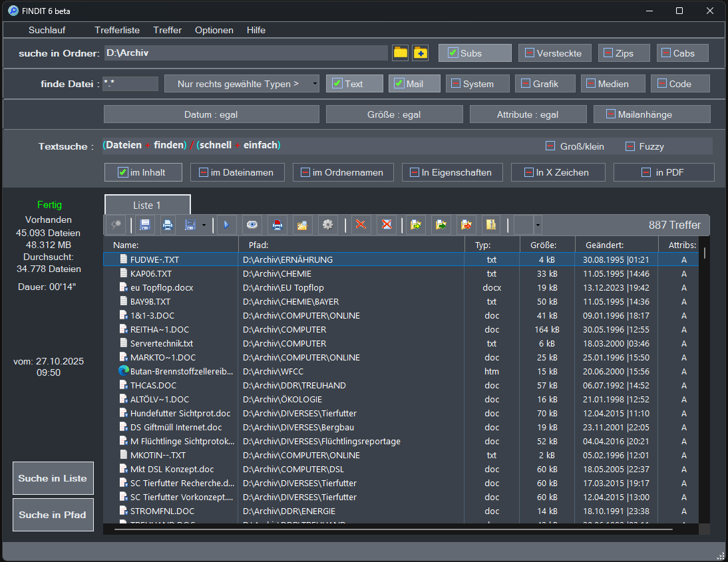Click the add folder plus icon
The height and width of the screenshot is (562, 728).
pyautogui.click(x=420, y=53)
